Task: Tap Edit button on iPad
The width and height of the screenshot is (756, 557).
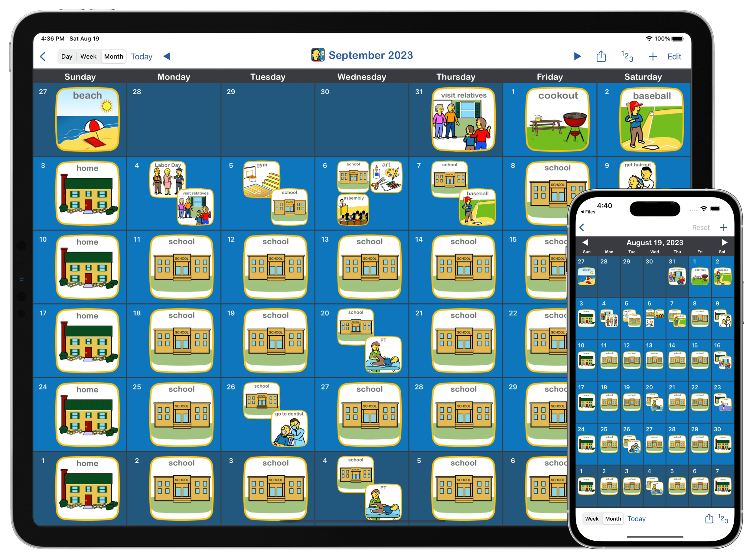Action: [674, 57]
